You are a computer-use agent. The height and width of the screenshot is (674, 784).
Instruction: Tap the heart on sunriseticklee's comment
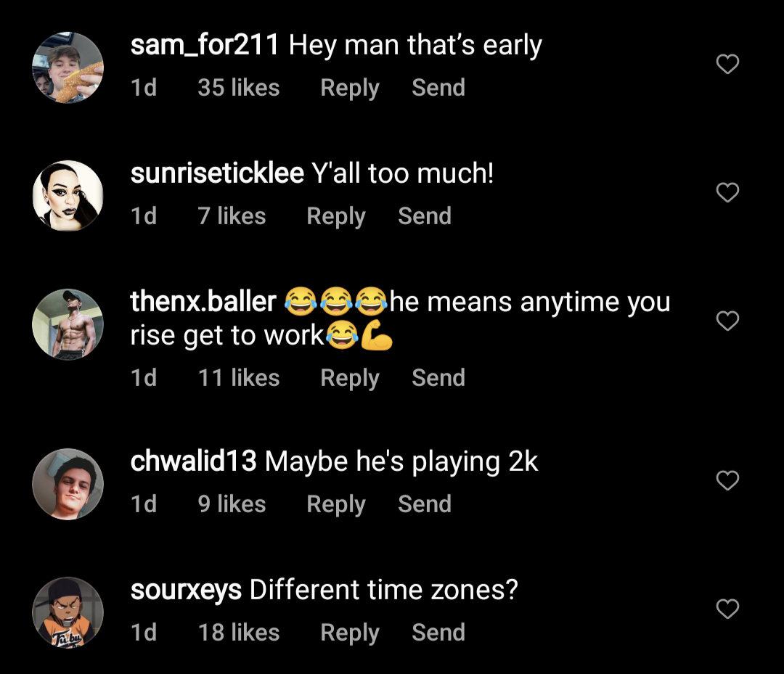(727, 192)
